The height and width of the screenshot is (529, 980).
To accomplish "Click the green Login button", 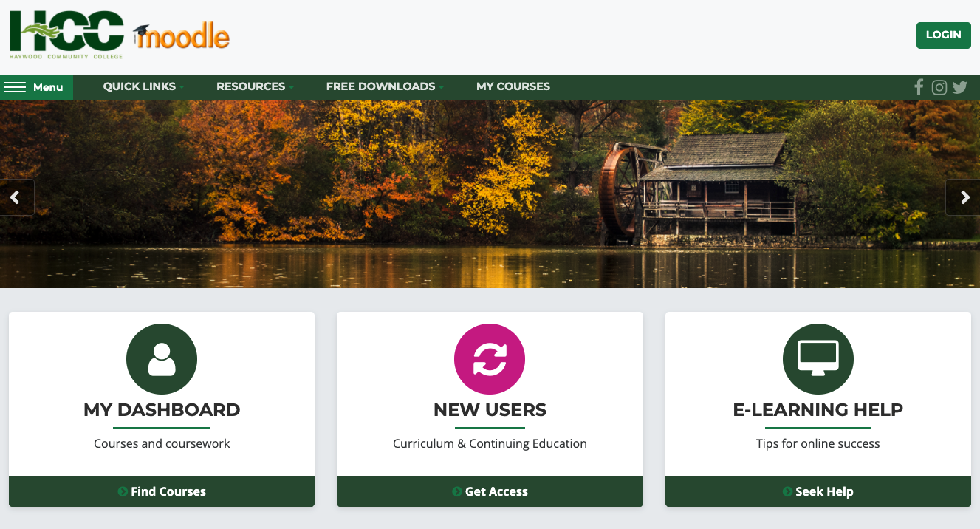I will point(944,35).
